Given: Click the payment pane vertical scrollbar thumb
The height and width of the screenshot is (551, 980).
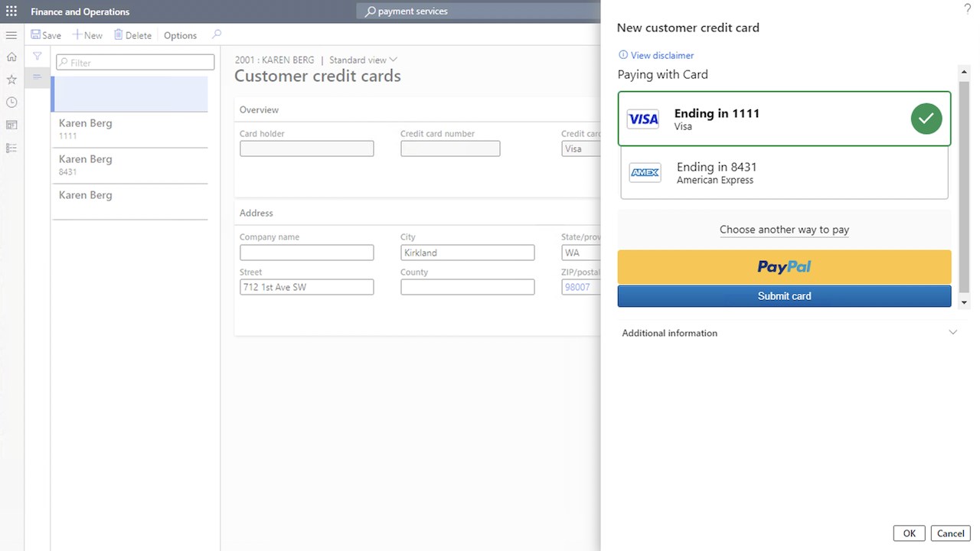Looking at the screenshot, I should point(965,186).
